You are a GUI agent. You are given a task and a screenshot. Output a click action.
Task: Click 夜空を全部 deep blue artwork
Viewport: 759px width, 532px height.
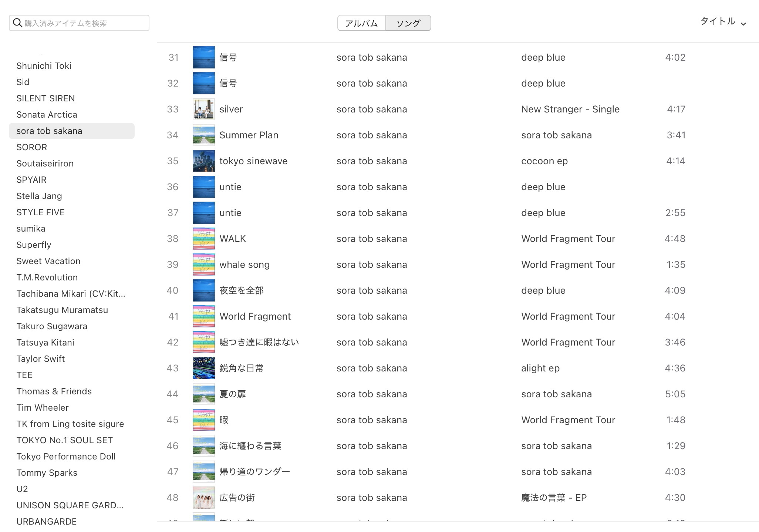203,290
